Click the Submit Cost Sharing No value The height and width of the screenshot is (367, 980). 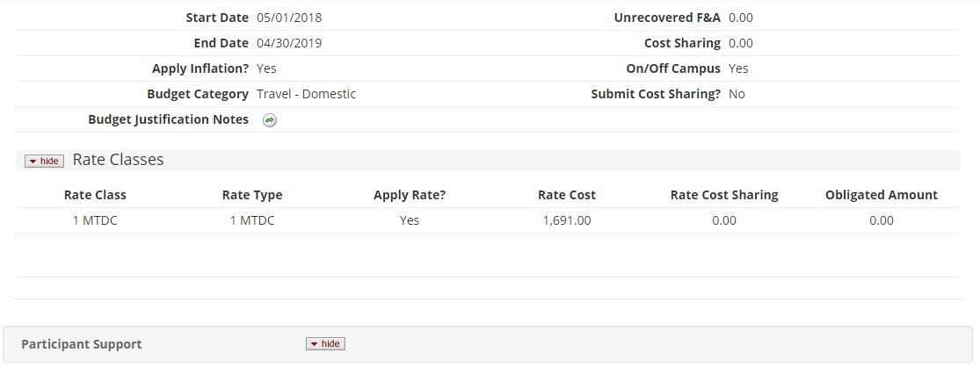pos(737,94)
